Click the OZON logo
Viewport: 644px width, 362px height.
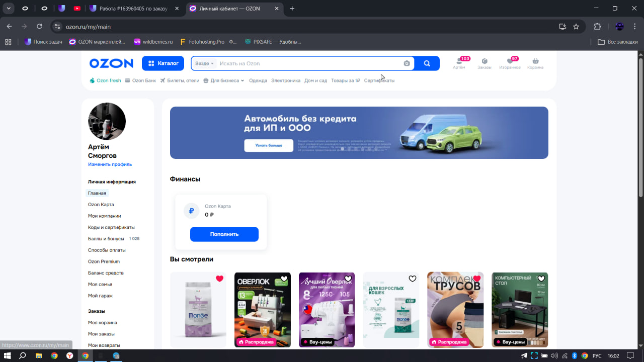pos(111,63)
